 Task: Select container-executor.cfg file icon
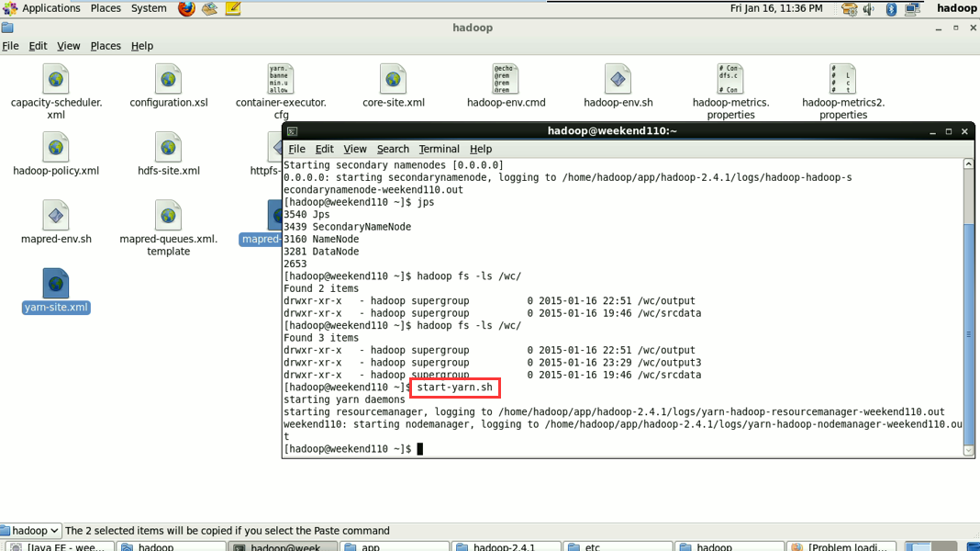click(x=281, y=79)
